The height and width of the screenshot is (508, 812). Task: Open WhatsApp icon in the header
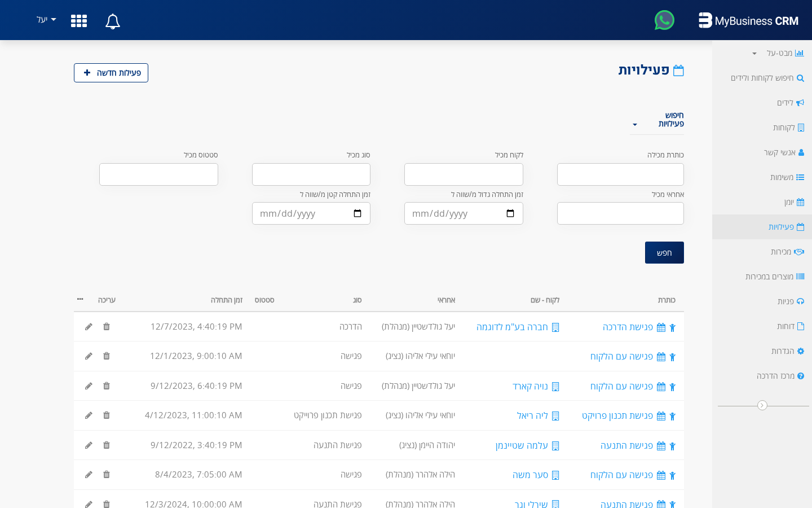[x=664, y=20]
